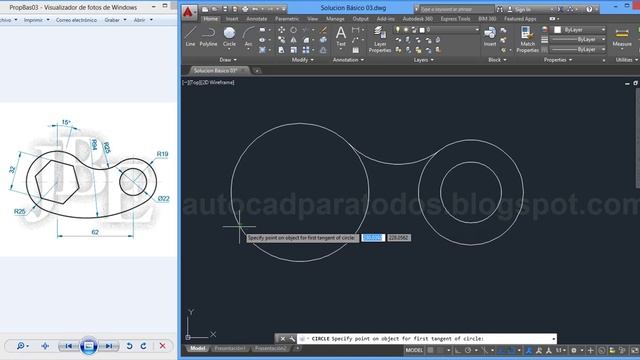Select the Array tool icon

[x=306, y=50]
